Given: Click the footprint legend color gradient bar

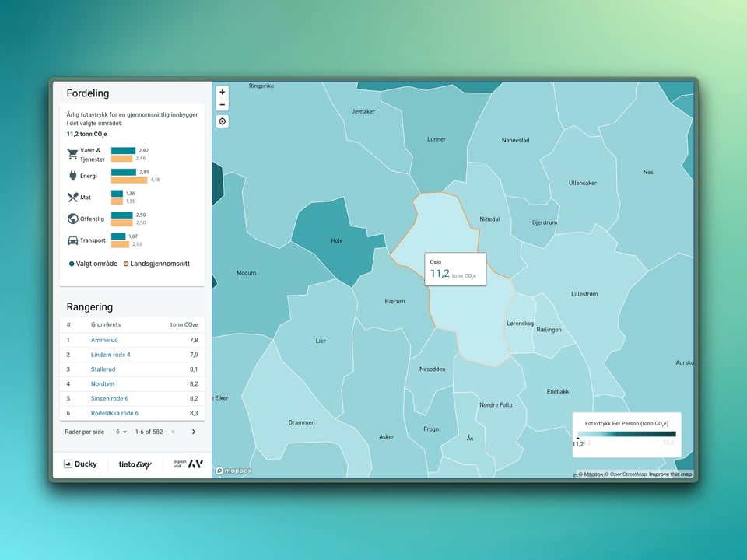Looking at the screenshot, I should point(626,434).
